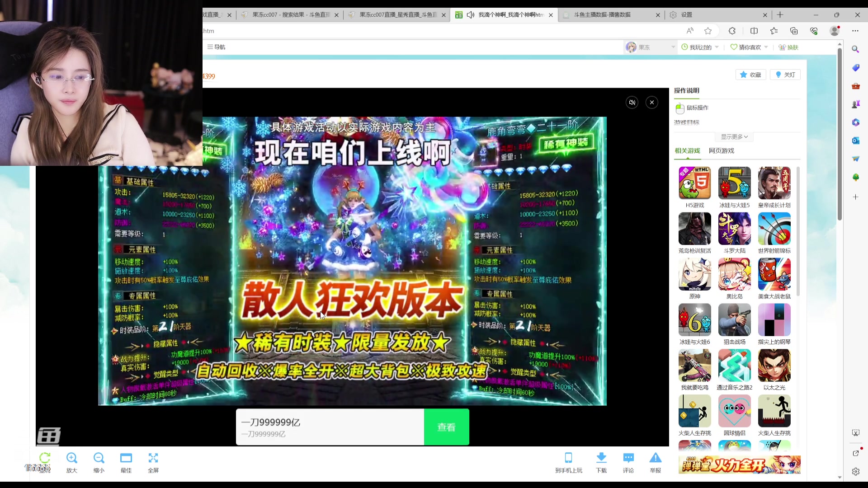868x488 pixels.
Task: Mute the ad video sound icon
Action: tap(632, 103)
